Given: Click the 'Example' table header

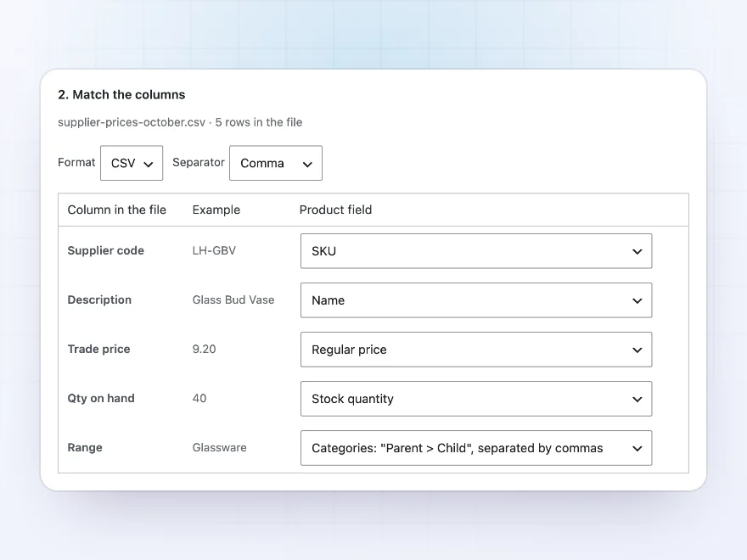Looking at the screenshot, I should (x=216, y=210).
